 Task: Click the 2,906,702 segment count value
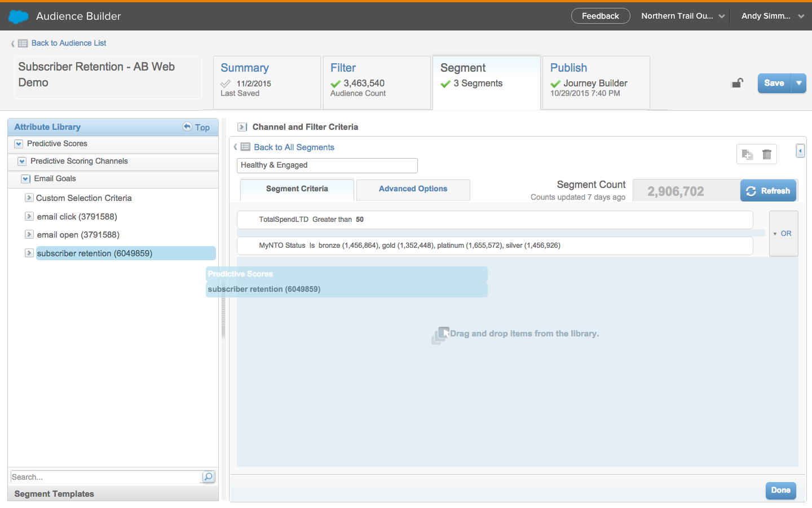point(676,191)
